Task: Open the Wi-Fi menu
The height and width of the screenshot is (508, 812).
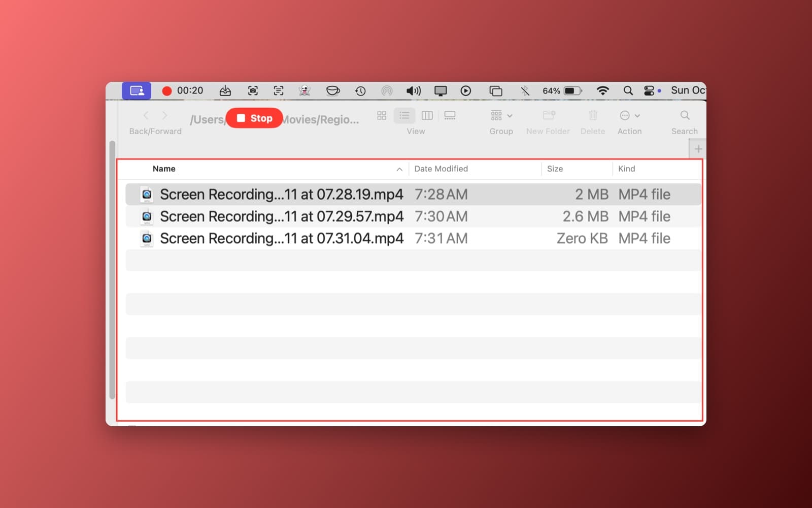Action: coord(602,91)
